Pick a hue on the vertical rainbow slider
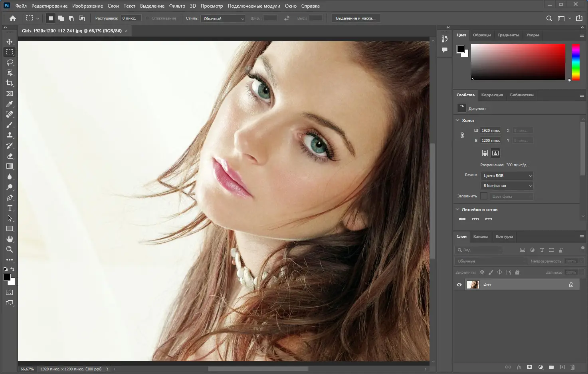 pos(576,62)
